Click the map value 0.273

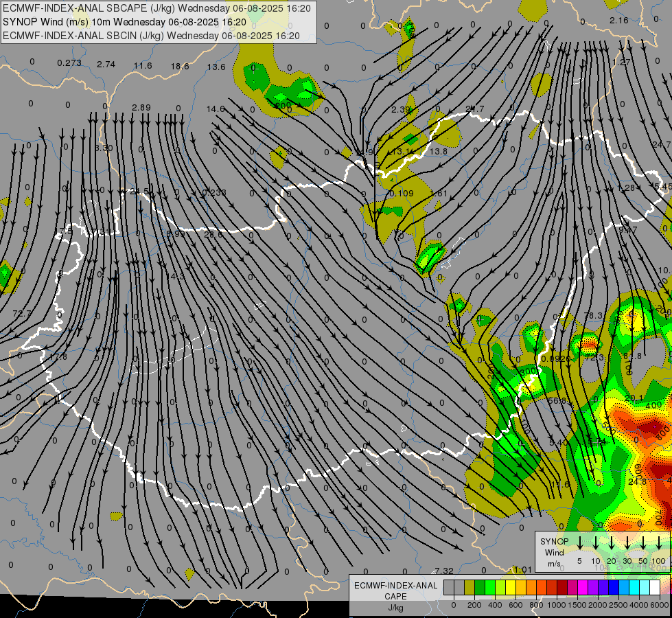point(69,63)
